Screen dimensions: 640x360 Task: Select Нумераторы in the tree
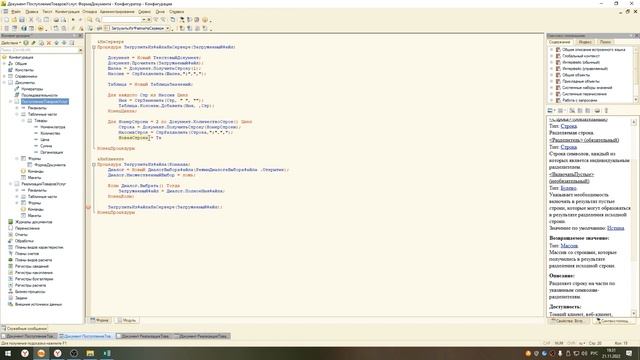click(32, 89)
